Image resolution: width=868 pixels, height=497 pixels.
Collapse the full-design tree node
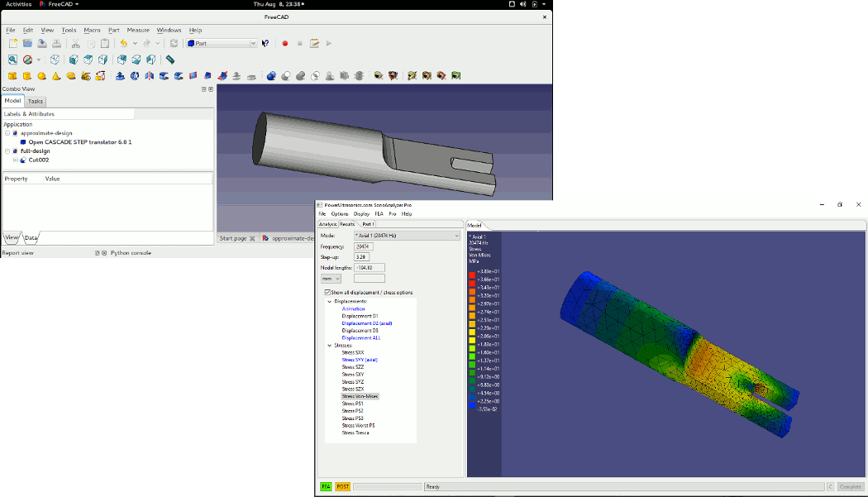pos(7,151)
